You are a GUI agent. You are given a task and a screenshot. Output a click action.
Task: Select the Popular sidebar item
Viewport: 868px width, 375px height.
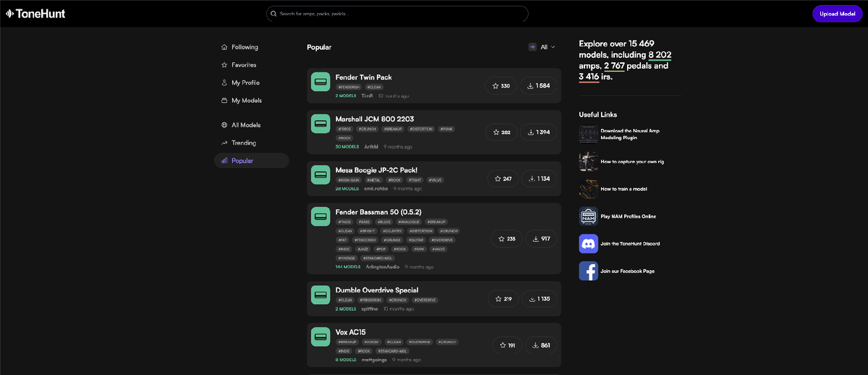pyautogui.click(x=251, y=161)
